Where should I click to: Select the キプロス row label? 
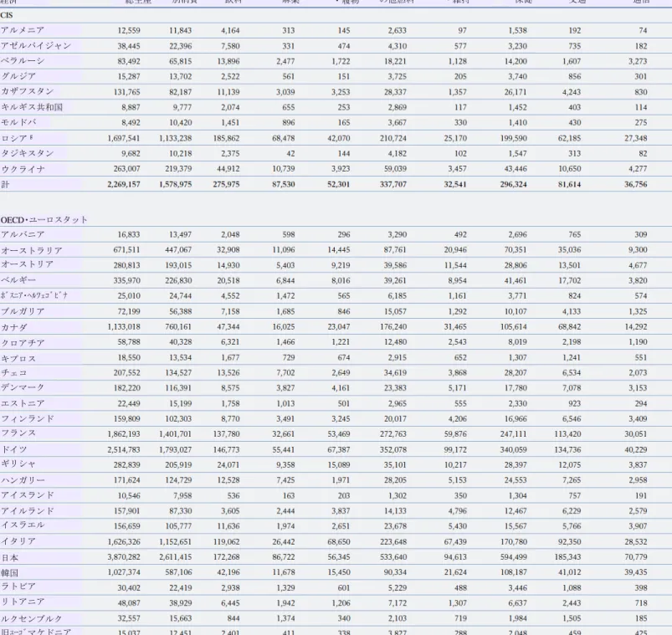pyautogui.click(x=18, y=358)
